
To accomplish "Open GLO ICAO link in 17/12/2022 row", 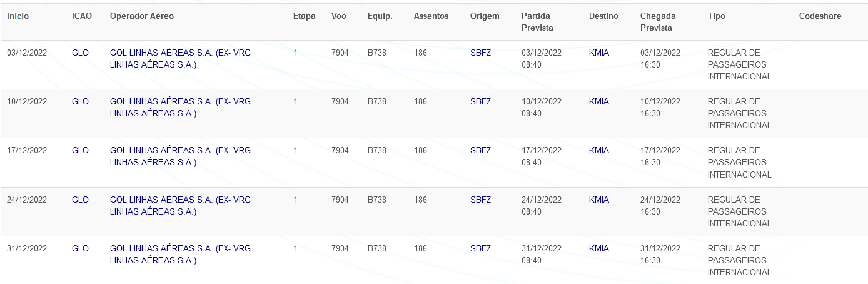I will point(80,150).
